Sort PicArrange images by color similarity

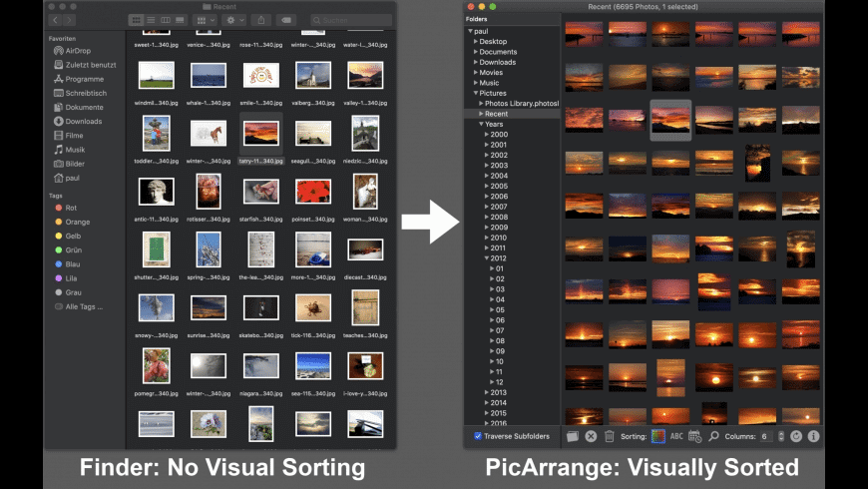tap(657, 436)
